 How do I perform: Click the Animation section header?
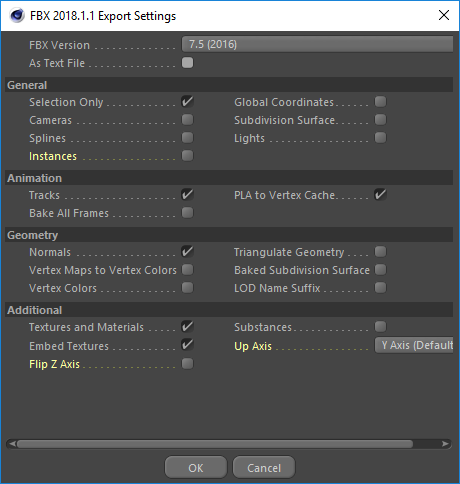click(229, 178)
